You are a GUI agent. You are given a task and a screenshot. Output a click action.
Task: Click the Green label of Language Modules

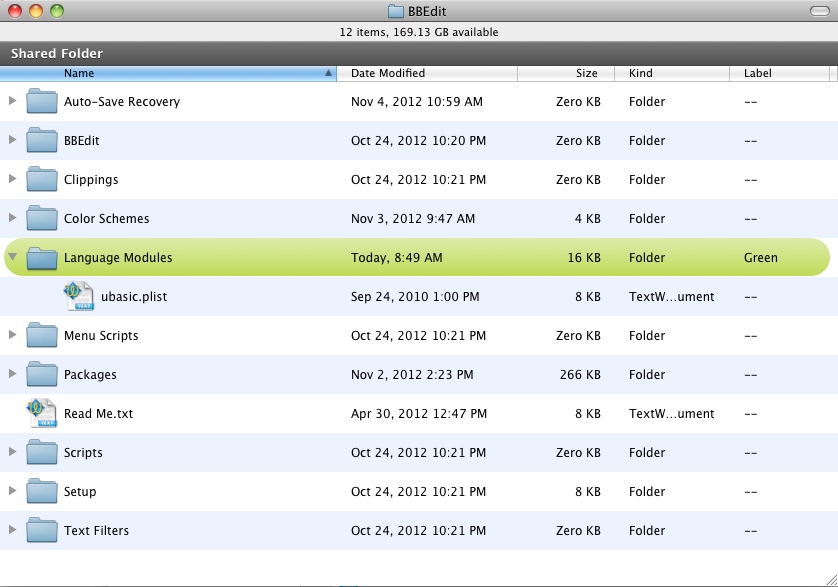point(761,258)
